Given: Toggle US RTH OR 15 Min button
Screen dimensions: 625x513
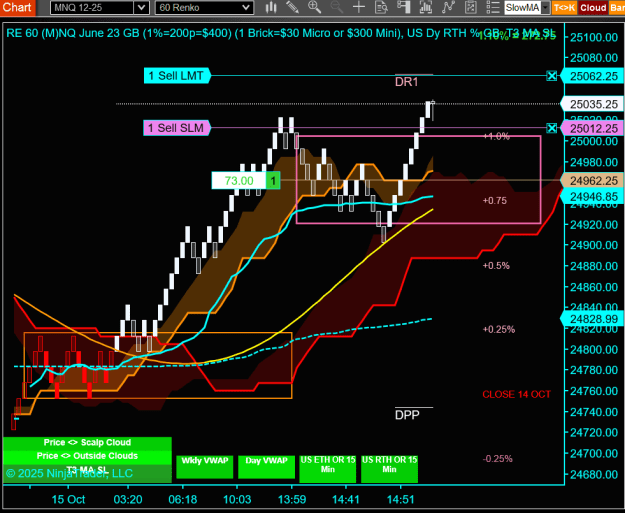Looking at the screenshot, I should click(x=389, y=469).
